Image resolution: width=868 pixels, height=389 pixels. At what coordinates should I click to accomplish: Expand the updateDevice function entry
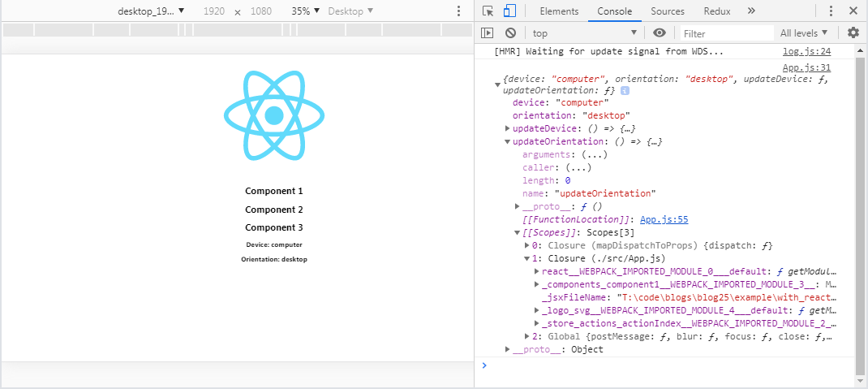[x=508, y=128]
